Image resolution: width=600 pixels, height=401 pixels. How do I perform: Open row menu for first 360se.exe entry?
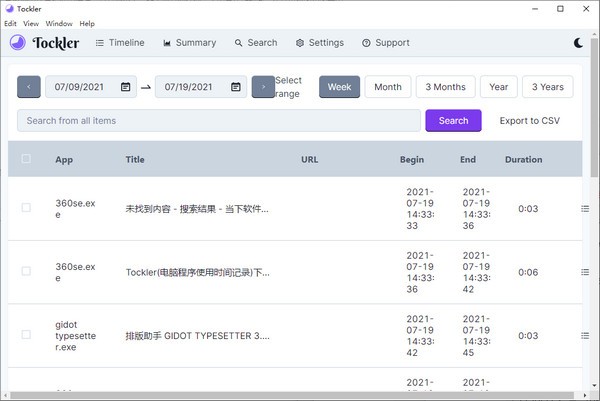585,208
